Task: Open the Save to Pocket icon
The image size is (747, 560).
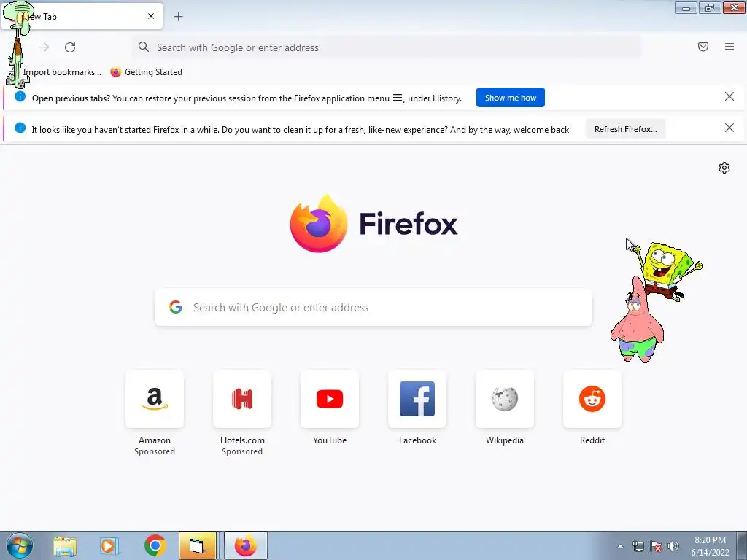Action: (x=703, y=47)
